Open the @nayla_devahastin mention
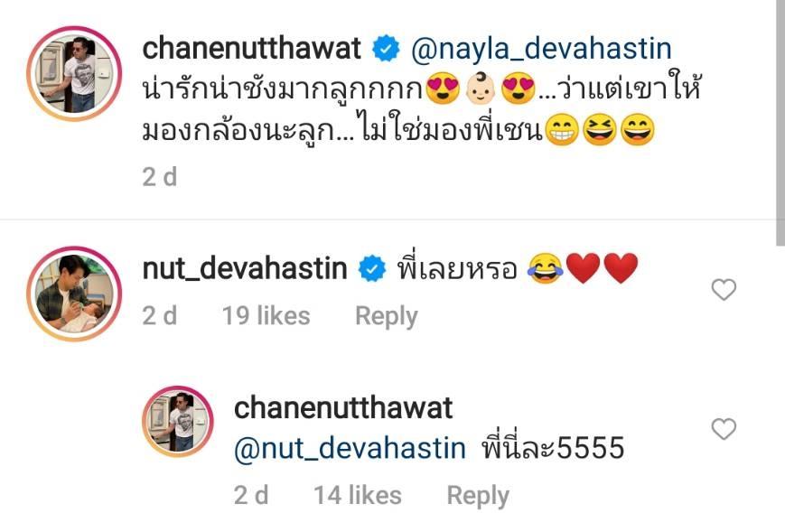Screen dimensions: 785x532 coord(541,49)
